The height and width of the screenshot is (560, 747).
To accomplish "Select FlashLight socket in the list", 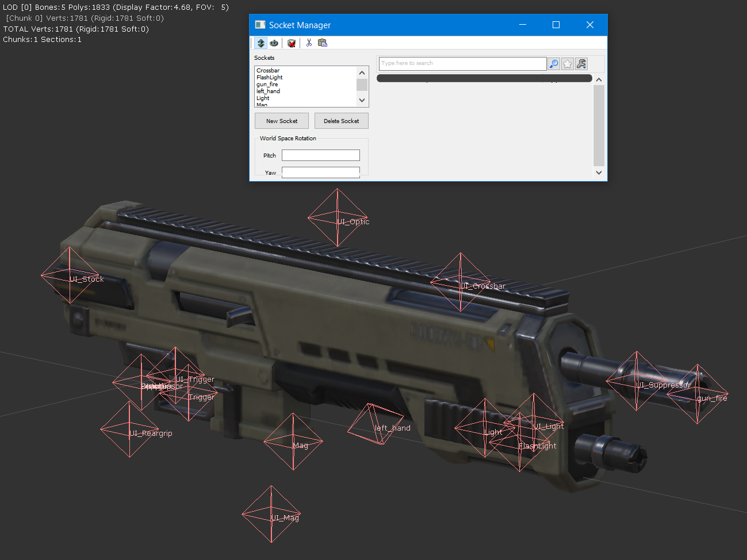I will pyautogui.click(x=270, y=78).
